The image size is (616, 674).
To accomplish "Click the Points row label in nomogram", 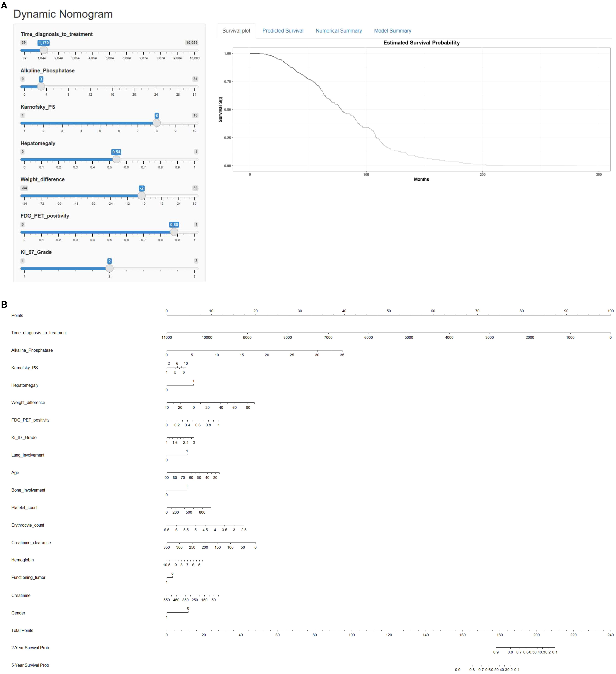I will (x=17, y=316).
